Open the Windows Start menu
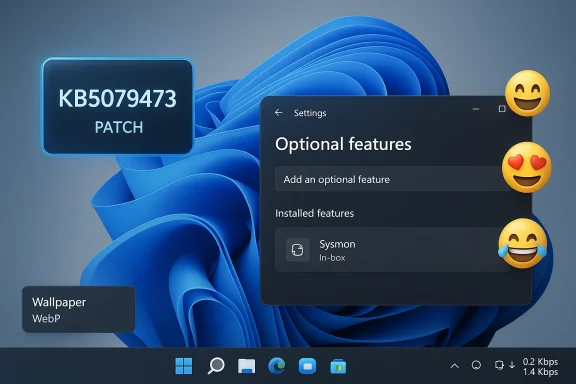Viewport: 576px width, 384px height. (184, 366)
